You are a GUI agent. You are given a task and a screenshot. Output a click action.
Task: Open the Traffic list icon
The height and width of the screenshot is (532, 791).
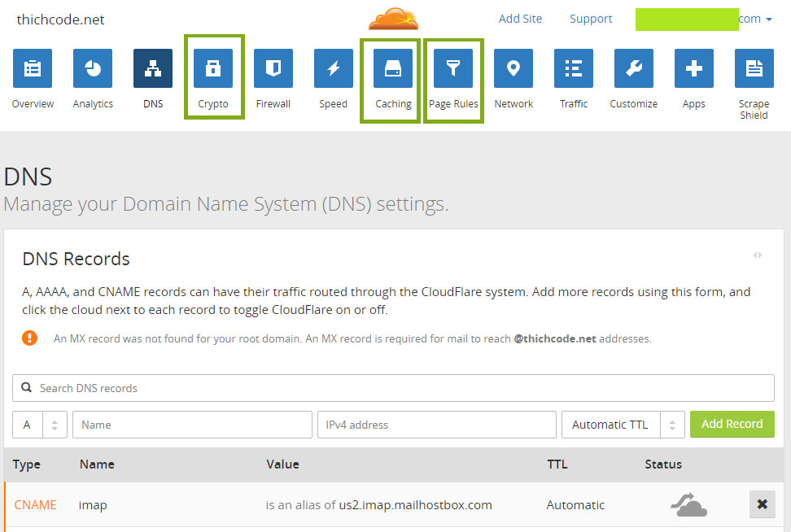click(x=574, y=68)
